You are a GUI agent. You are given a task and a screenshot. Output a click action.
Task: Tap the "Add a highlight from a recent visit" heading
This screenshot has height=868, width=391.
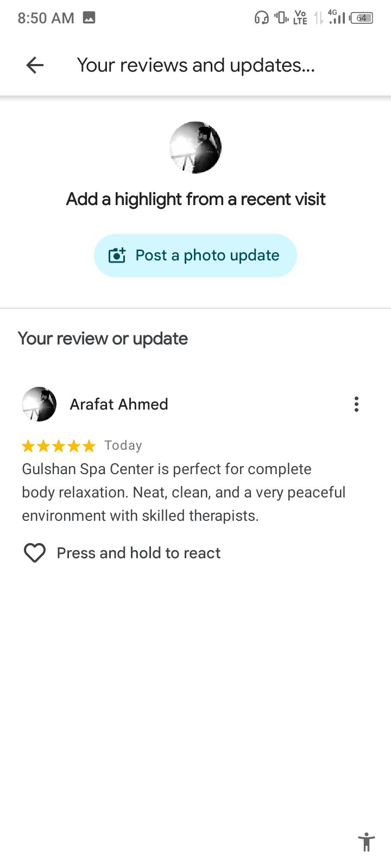coord(195,200)
